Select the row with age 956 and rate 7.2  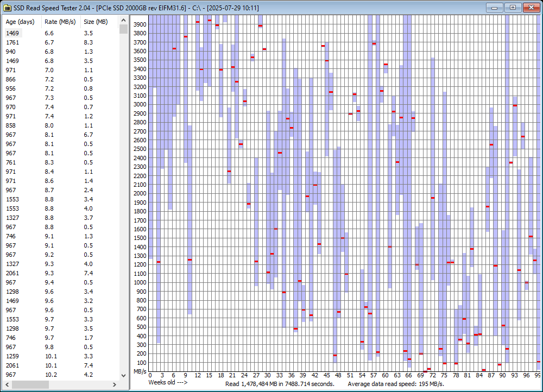61,88
